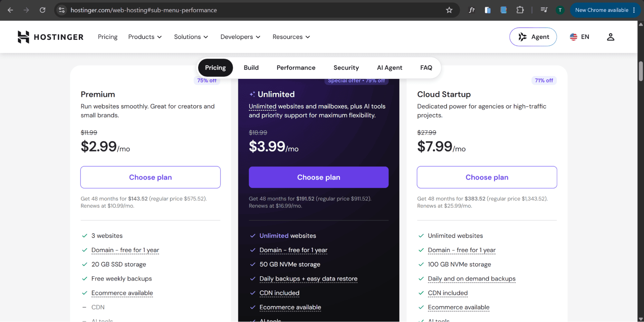Click the "Premium" plan heading
The width and height of the screenshot is (644, 322).
click(x=98, y=94)
